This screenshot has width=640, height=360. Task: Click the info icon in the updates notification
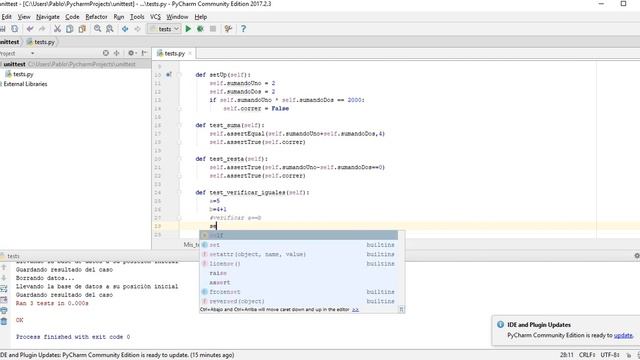point(500,324)
